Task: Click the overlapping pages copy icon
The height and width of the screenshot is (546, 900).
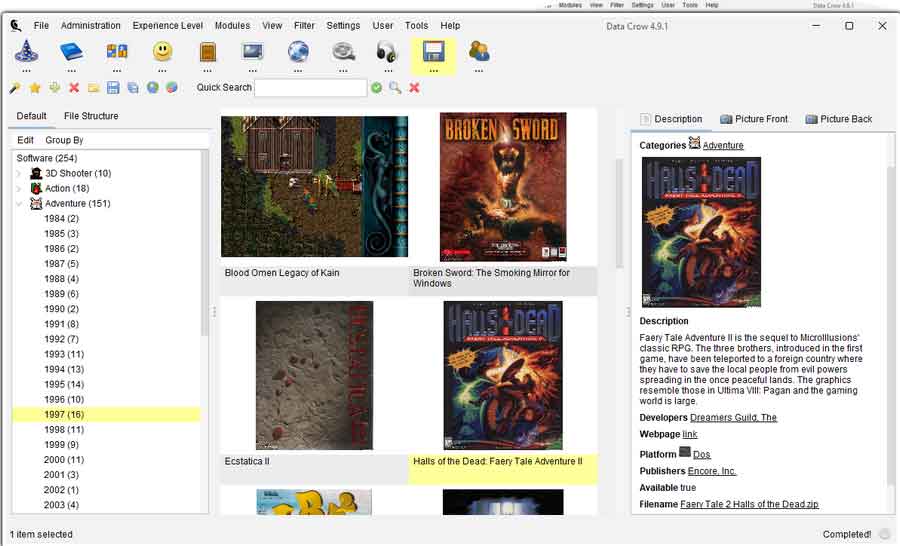Action: click(x=133, y=88)
